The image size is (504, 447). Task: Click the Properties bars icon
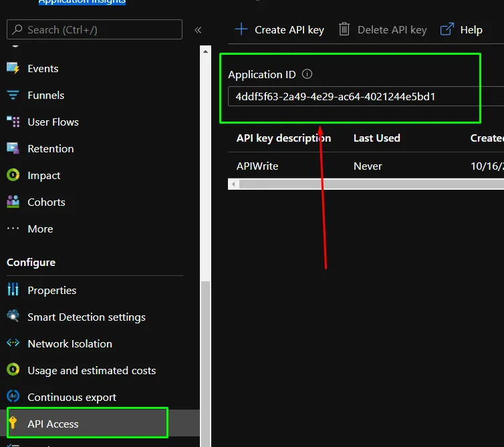13,289
